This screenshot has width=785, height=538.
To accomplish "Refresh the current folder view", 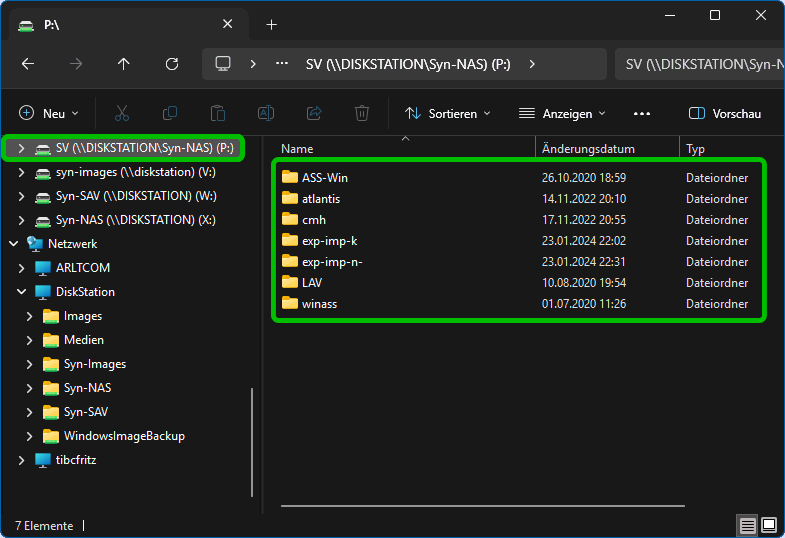I will tap(172, 64).
